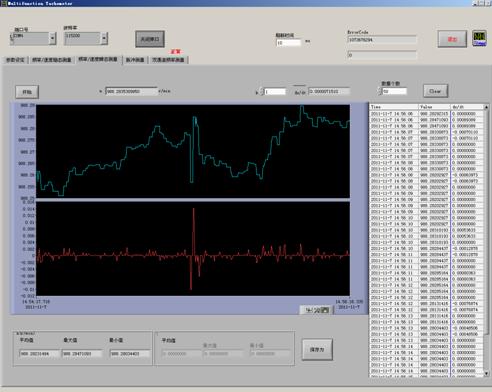
Task: Click the refresh time input field
Action: [289, 43]
